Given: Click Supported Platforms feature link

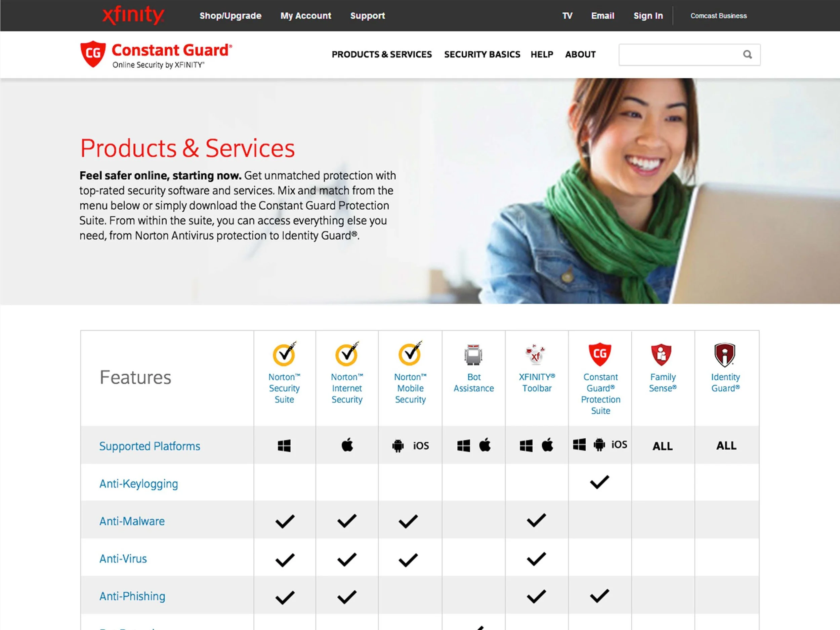Looking at the screenshot, I should (150, 446).
